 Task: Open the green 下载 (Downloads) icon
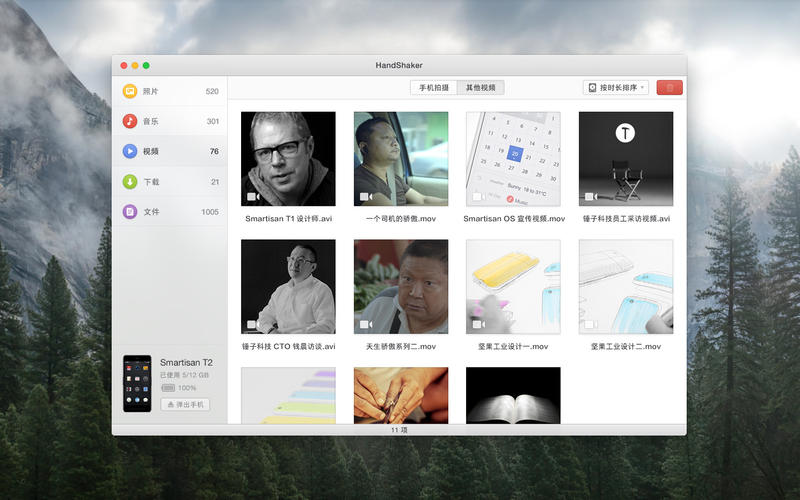[x=130, y=181]
